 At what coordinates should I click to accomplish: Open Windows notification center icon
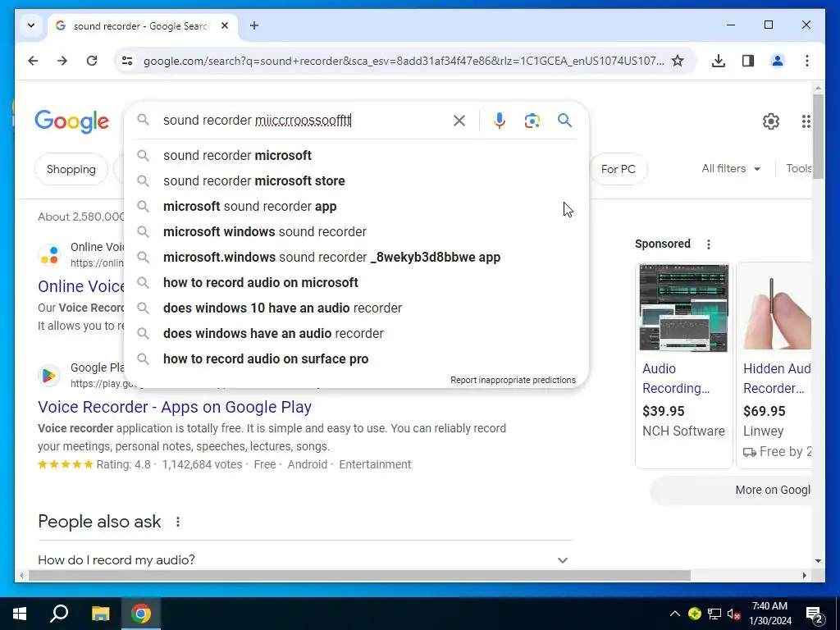click(815, 614)
